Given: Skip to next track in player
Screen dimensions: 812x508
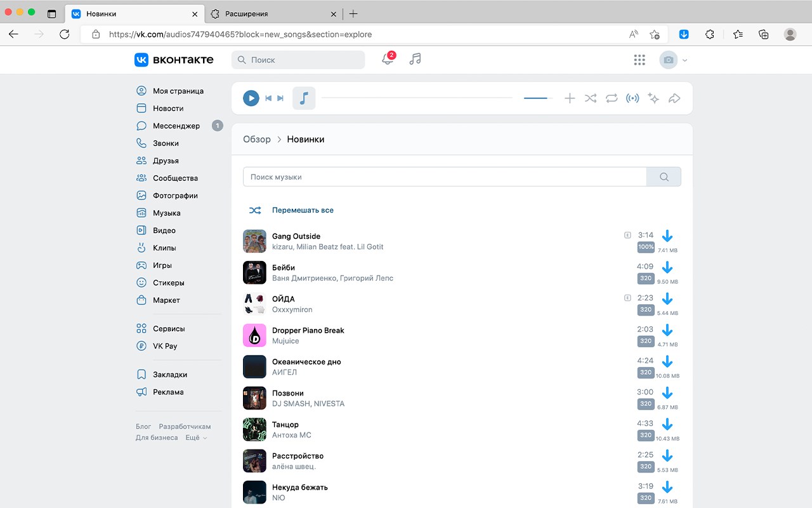Looking at the screenshot, I should click(x=280, y=98).
